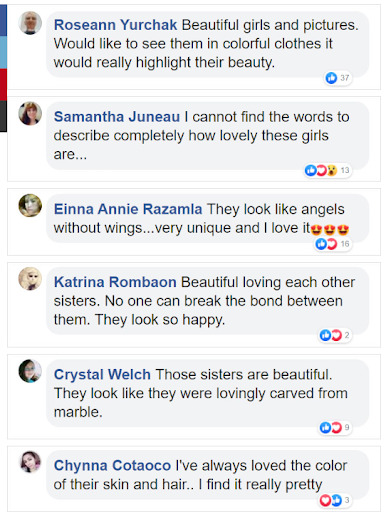This screenshot has width=386, height=512.
Task: Click the heart reaction on Chynna Cotaoco's comment
Action: tap(325, 500)
